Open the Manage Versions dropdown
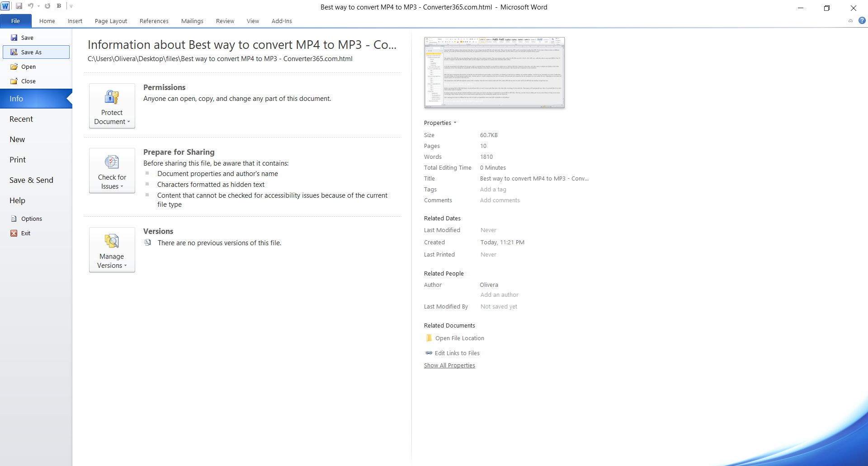This screenshot has width=868, height=466. point(112,250)
